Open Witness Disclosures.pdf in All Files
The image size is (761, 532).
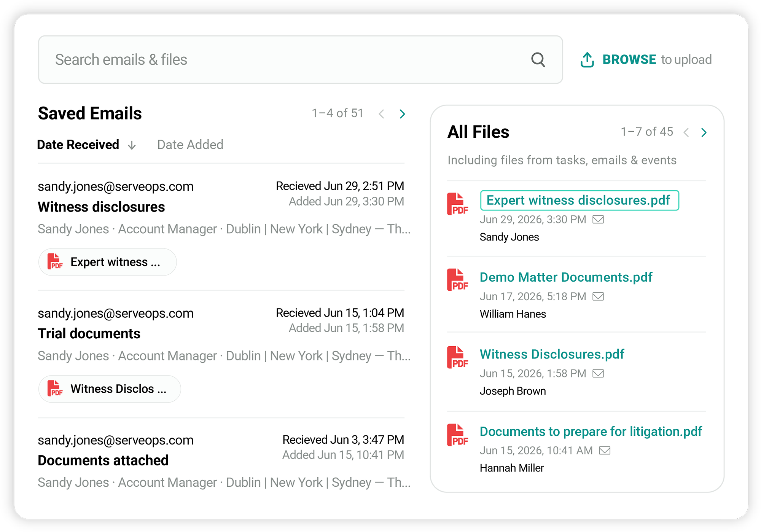pos(552,354)
